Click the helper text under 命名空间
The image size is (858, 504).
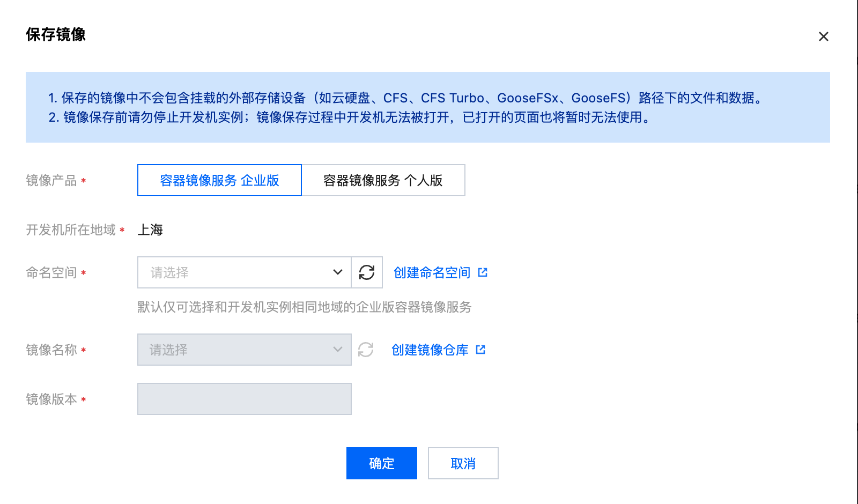(x=305, y=307)
